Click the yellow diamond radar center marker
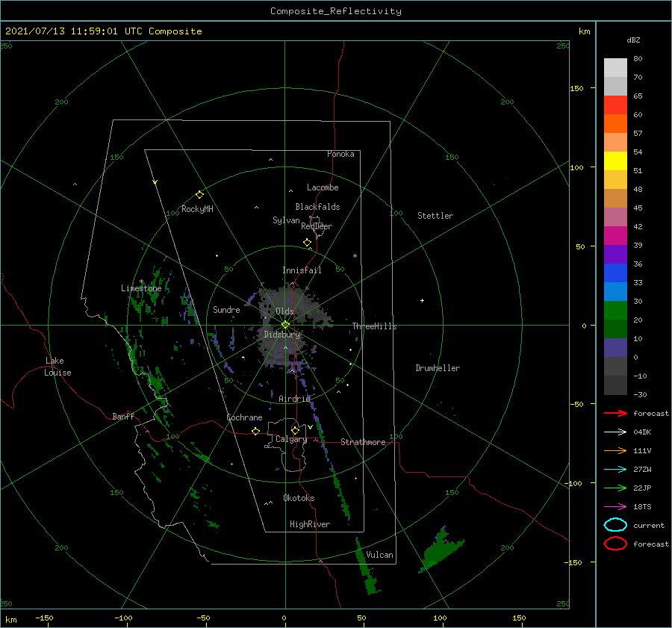The height and width of the screenshot is (628, 672). point(285,325)
